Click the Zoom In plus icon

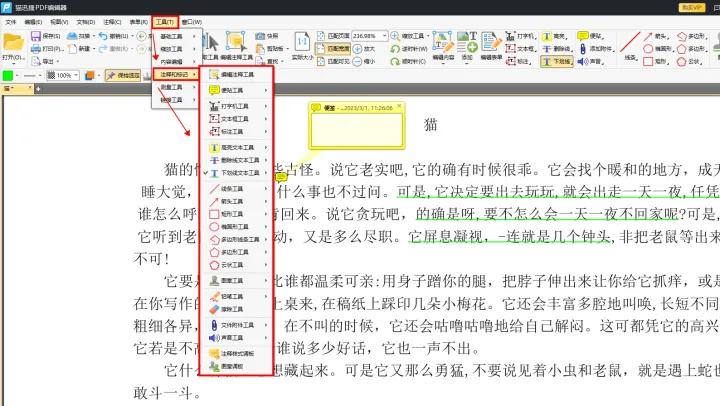358,48
